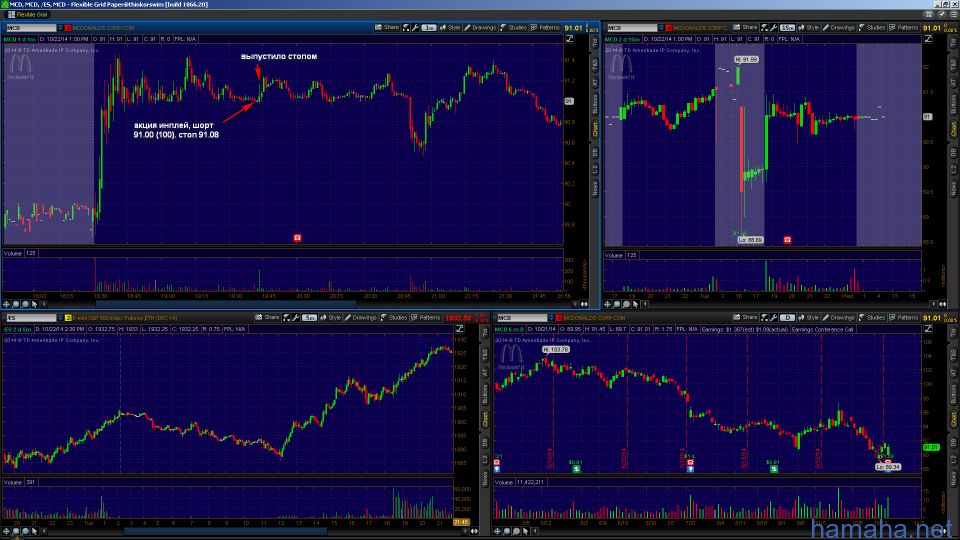This screenshot has height=540, width=960.
Task: Open Chart side tab of top-left chart
Action: pos(594,129)
